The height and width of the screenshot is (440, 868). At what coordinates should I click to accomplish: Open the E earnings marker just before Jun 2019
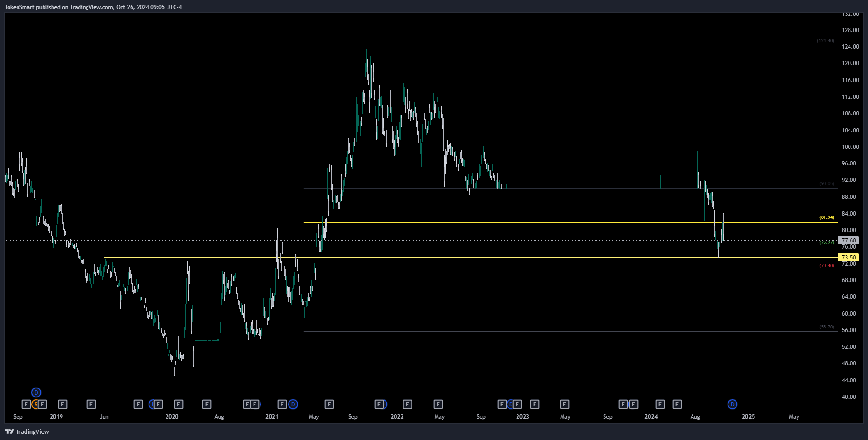pos(91,405)
